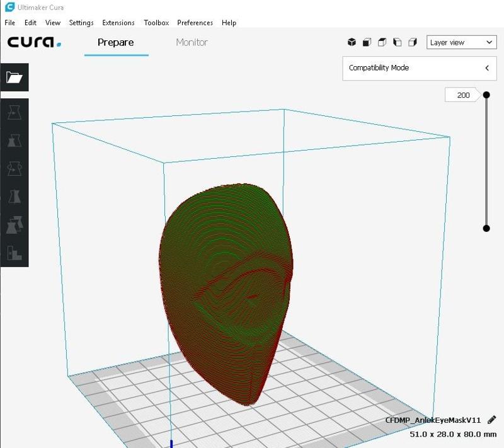Select the Support Blocker tool

pos(14,253)
